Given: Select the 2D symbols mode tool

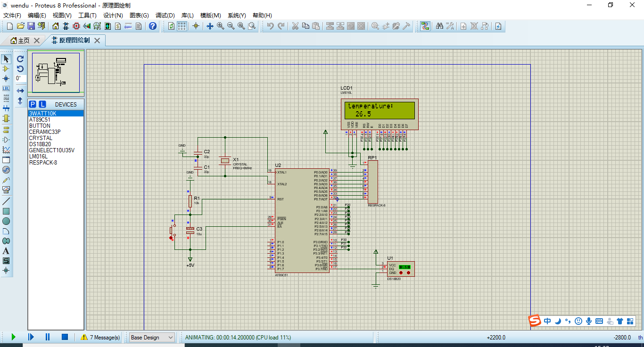Looking at the screenshot, I should (x=6, y=261).
